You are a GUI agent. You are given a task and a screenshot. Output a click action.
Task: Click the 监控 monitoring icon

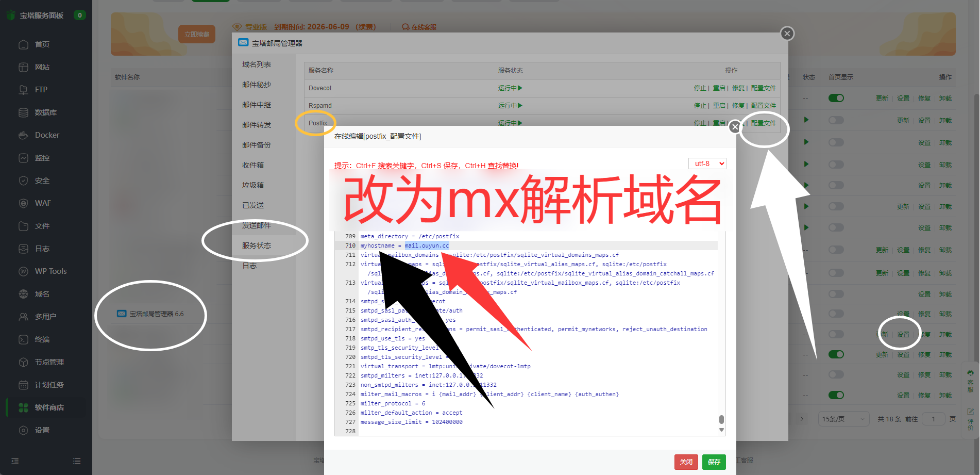pyautogui.click(x=23, y=158)
